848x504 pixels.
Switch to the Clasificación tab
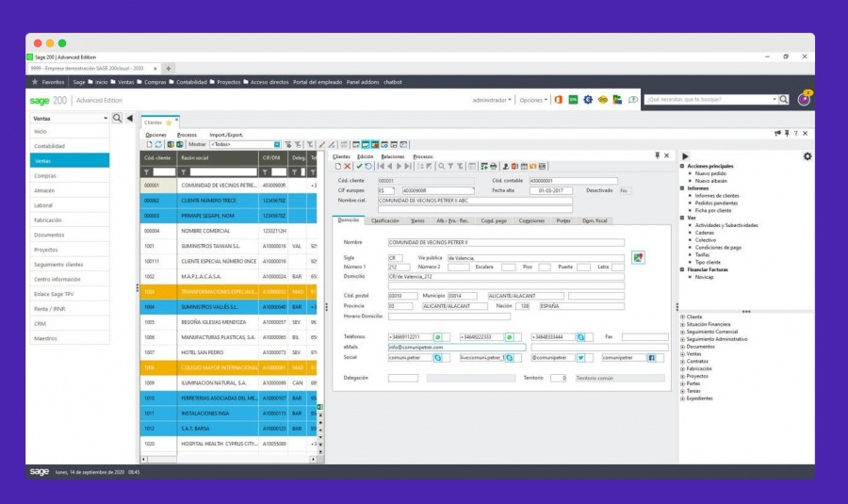(x=385, y=220)
